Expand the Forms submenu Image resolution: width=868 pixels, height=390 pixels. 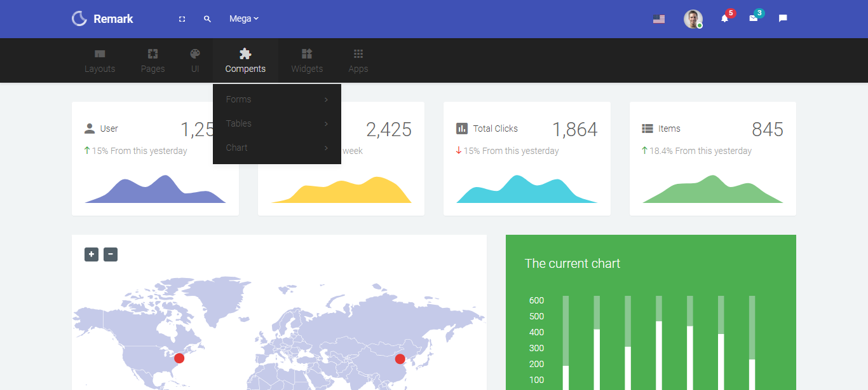pos(276,99)
